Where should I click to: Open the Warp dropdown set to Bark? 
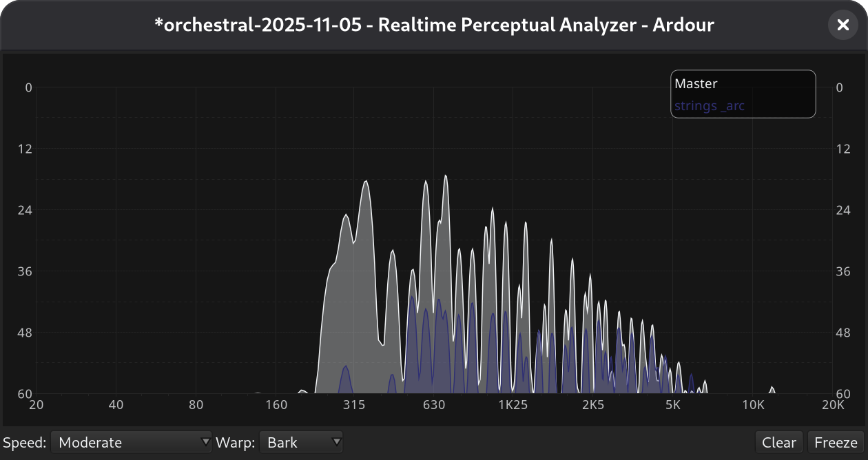301,442
